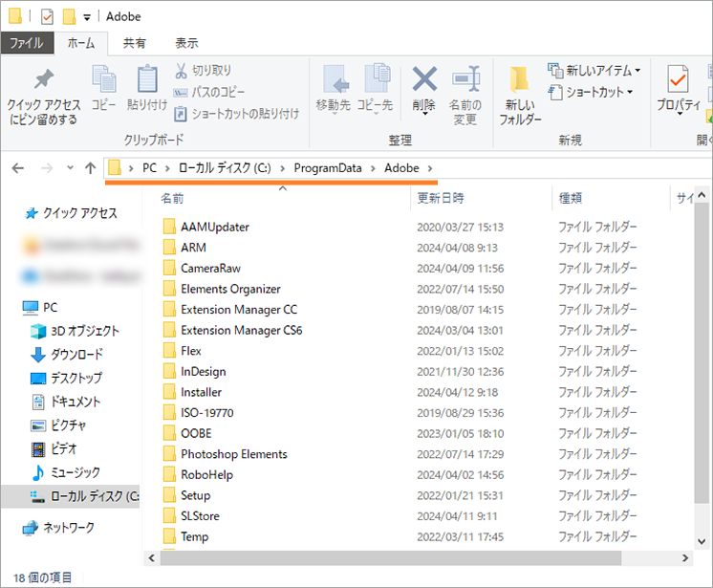Select PC in navigation pane

40,308
